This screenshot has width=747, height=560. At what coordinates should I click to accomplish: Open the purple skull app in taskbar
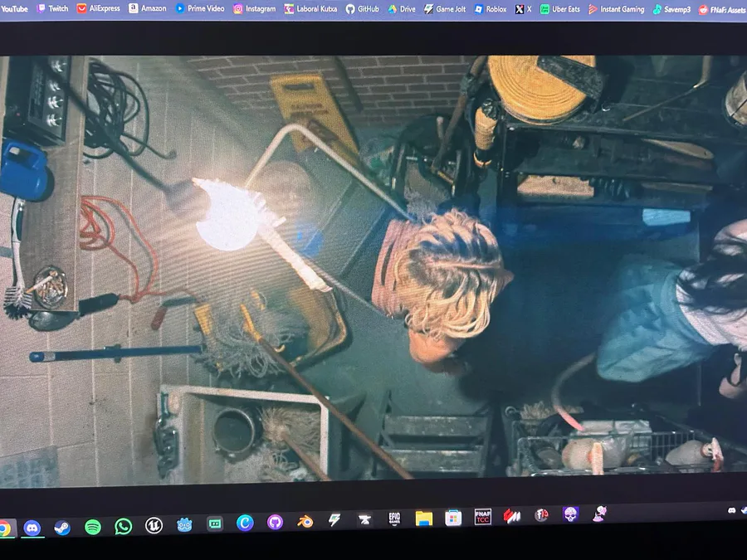pos(570,514)
